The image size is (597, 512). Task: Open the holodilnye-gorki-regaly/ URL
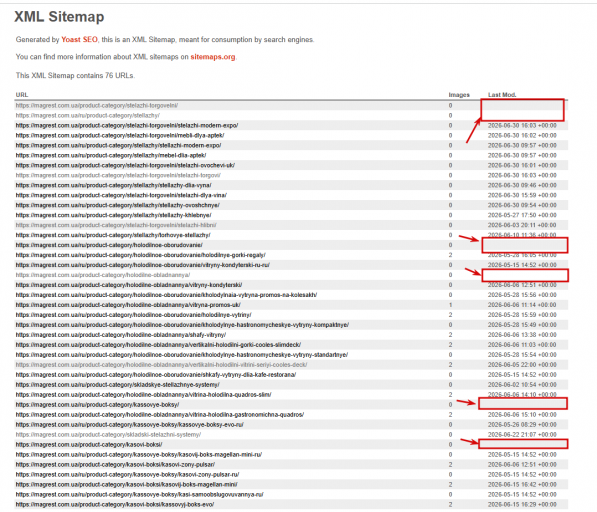pyautogui.click(x=140, y=255)
